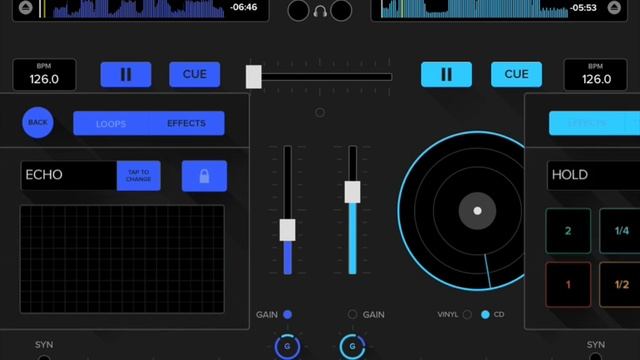
Task: Toggle the left GAIN radio button
Action: click(x=287, y=314)
